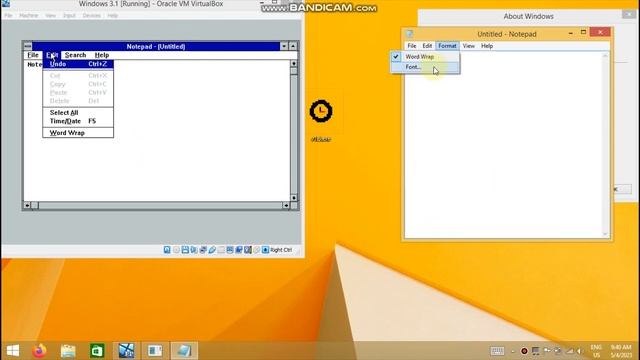640x360 pixels.
Task: Click the VirtualBox network adapter status icon
Action: pos(203,250)
